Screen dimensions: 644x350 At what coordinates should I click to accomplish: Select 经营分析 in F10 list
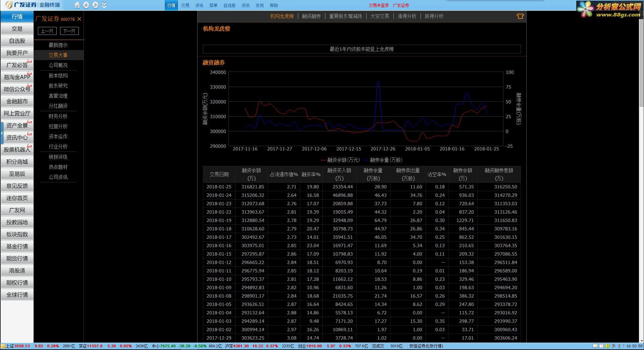coord(58,126)
